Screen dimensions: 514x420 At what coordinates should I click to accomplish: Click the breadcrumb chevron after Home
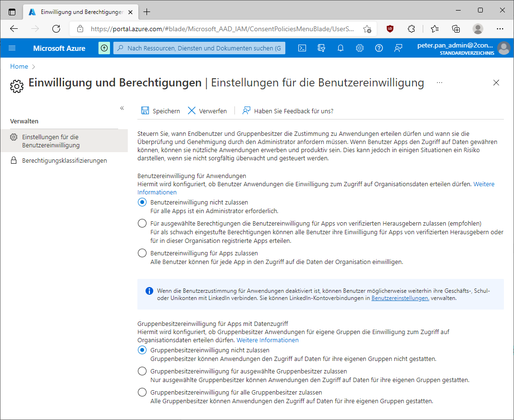click(34, 67)
